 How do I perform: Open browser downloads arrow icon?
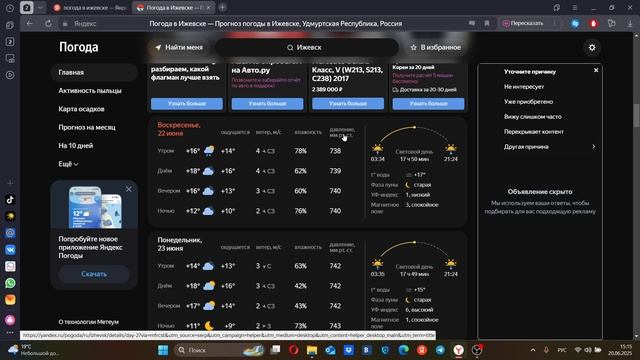coord(630,24)
